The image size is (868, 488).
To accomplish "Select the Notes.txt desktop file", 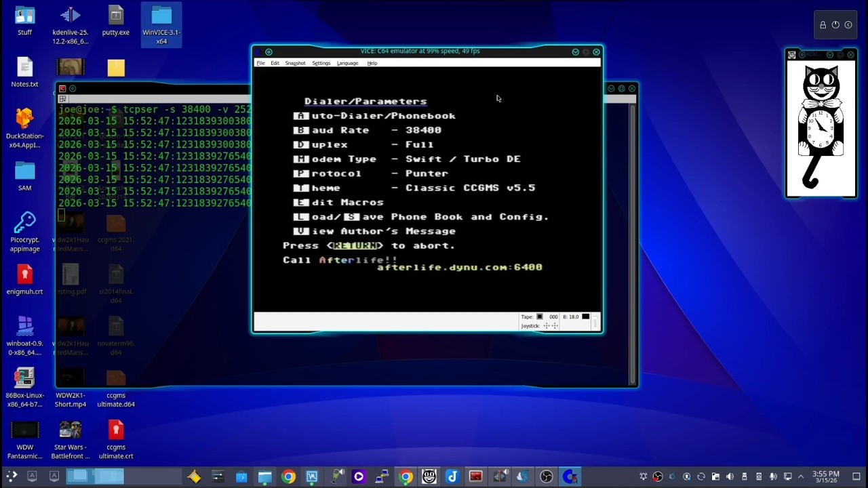I will pos(24,73).
